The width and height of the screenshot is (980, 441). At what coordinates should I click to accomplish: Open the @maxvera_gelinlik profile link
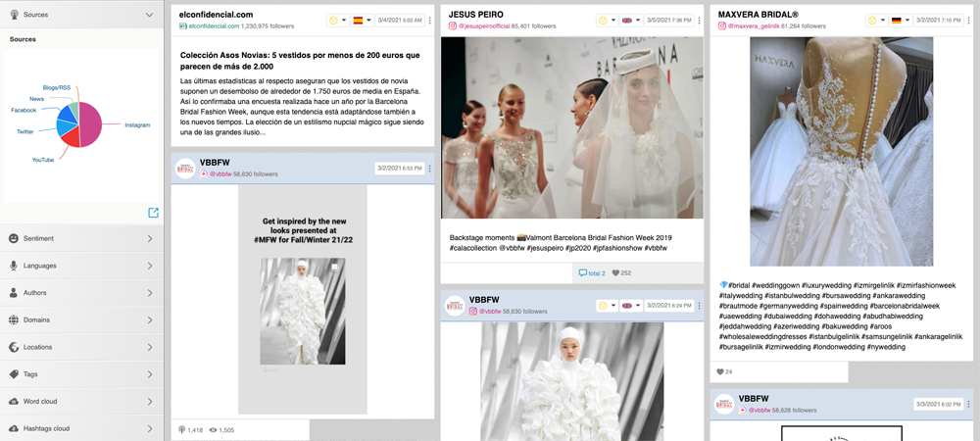coord(754,26)
